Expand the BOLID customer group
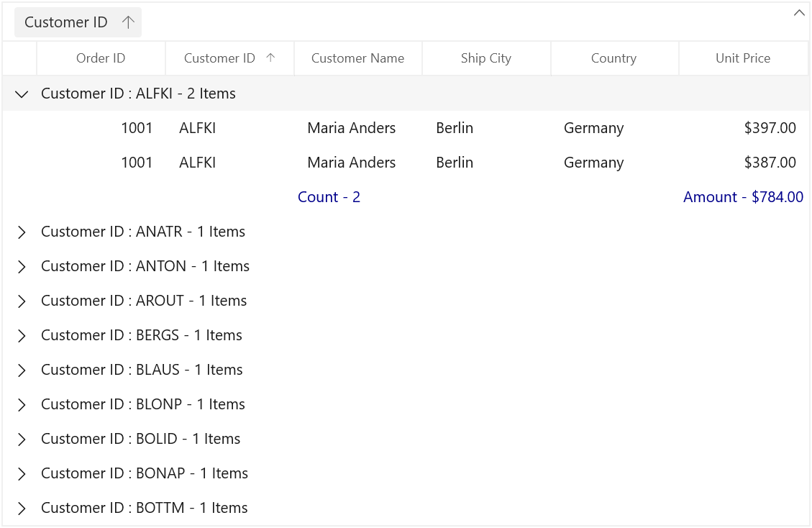 [x=22, y=440]
